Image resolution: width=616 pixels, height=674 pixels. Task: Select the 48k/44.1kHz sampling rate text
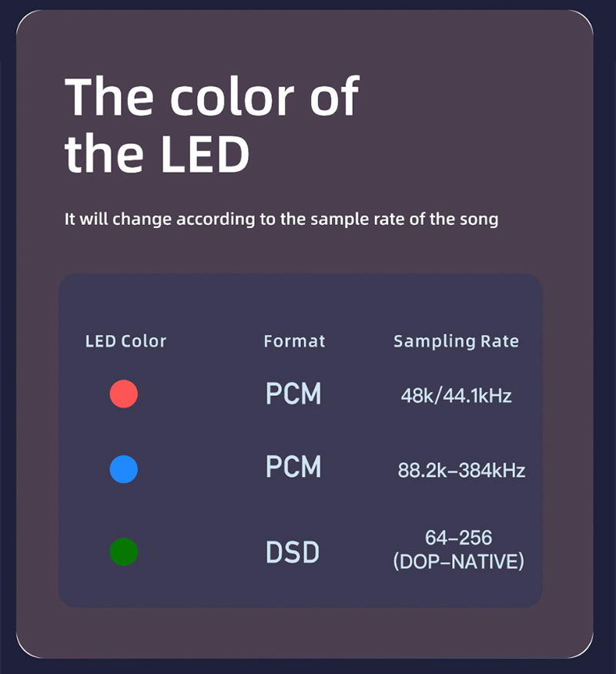(x=456, y=396)
